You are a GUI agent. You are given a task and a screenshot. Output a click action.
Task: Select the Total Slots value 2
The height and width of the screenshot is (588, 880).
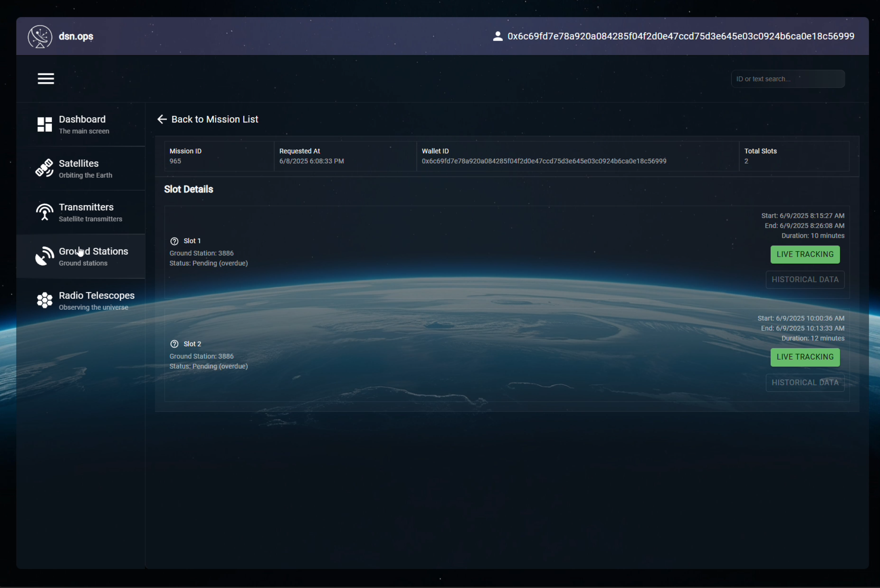(x=746, y=161)
